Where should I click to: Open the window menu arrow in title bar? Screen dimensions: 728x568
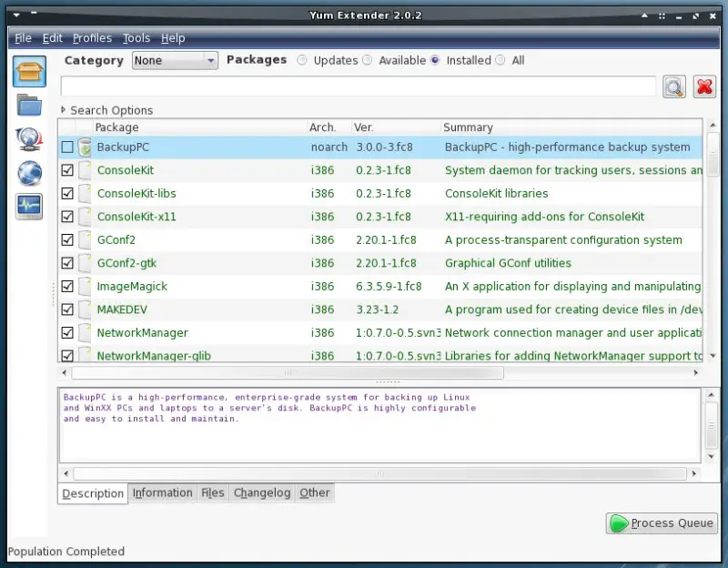(x=16, y=15)
